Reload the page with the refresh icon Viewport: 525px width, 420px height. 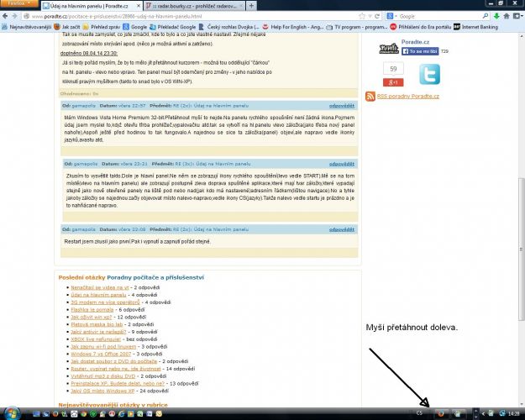point(377,16)
